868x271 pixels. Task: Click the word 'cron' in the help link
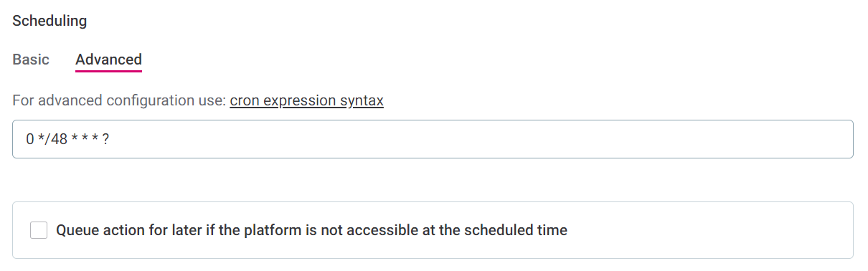245,100
